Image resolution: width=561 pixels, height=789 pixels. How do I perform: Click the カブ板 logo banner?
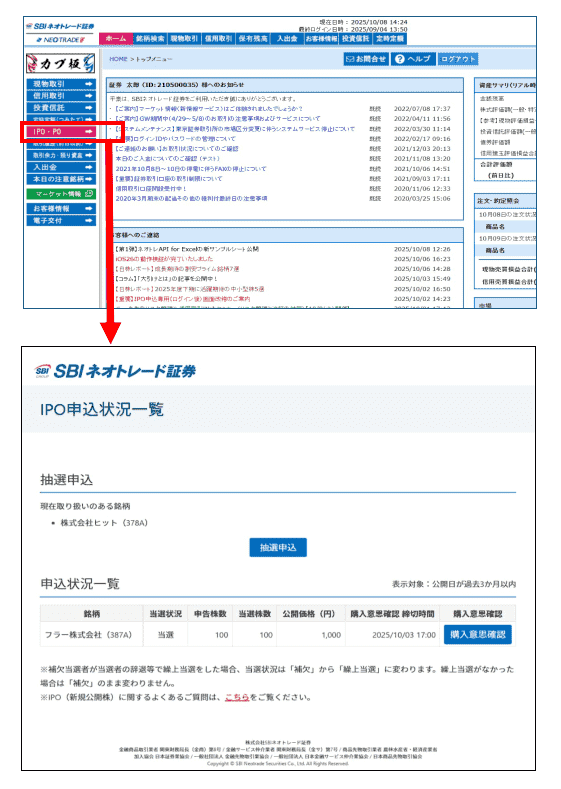[x=60, y=63]
